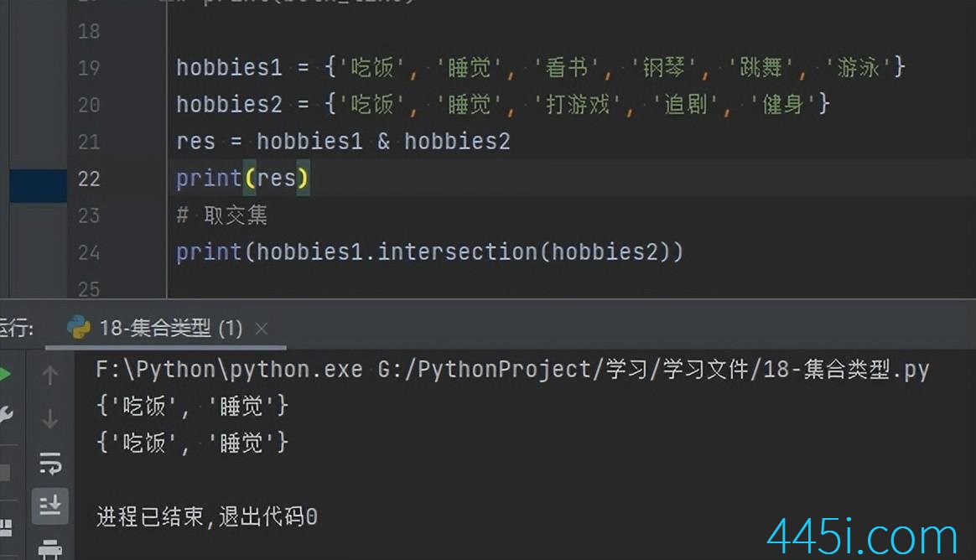976x560 pixels.
Task: Open run settings via wrench icon
Action: click(x=5, y=413)
